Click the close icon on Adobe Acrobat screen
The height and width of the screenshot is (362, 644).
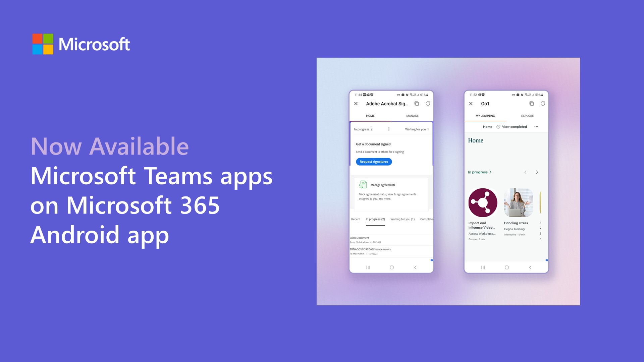point(357,104)
